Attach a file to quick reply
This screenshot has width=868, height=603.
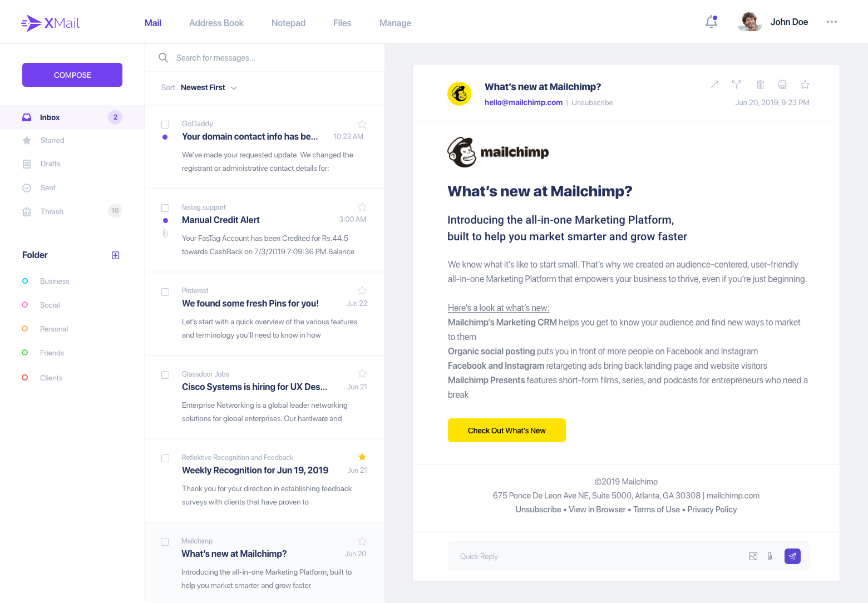(x=770, y=556)
